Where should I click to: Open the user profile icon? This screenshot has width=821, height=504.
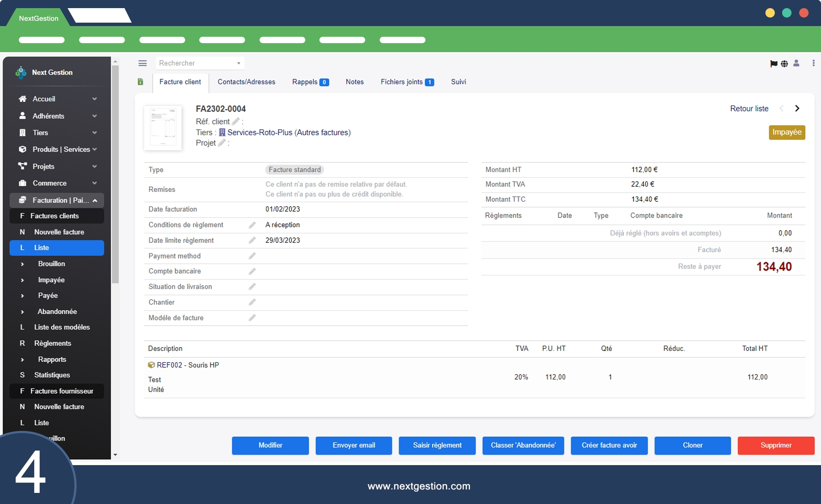(x=796, y=63)
